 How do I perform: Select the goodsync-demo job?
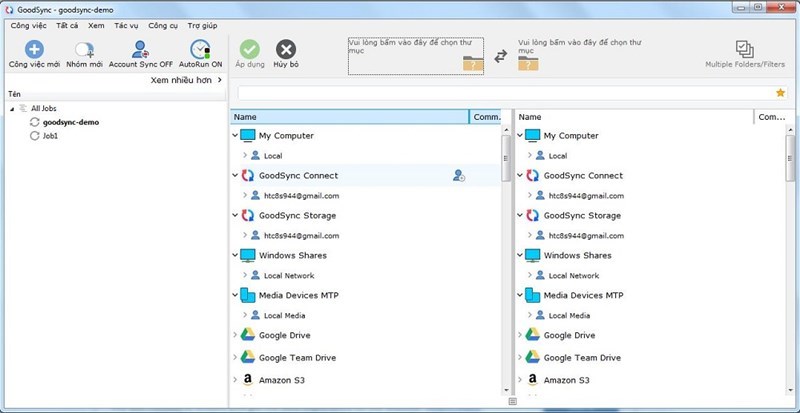pos(71,123)
